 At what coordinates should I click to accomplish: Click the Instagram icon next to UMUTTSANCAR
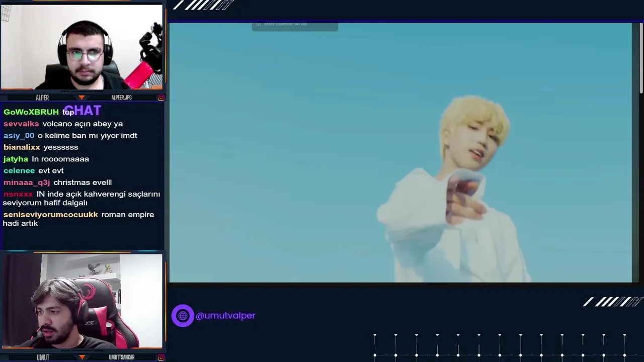pyautogui.click(x=161, y=357)
